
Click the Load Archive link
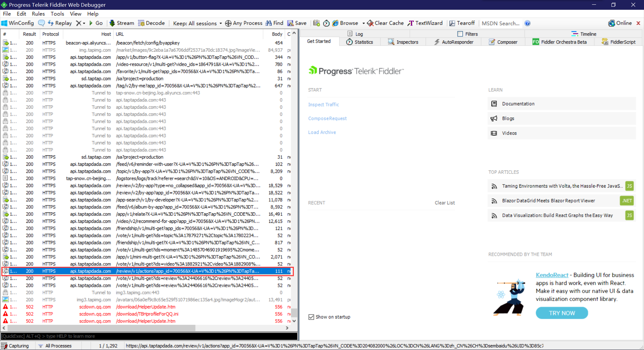322,133
